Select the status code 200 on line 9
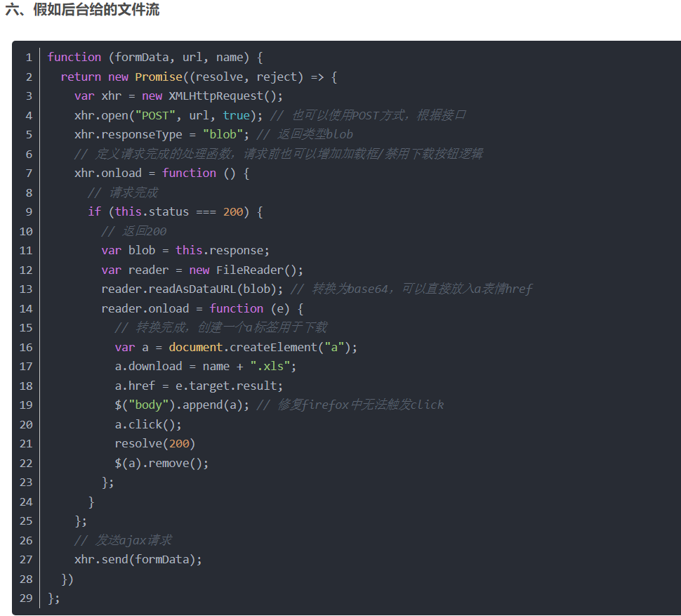Viewport: 681px width, 616px height. coord(232,211)
